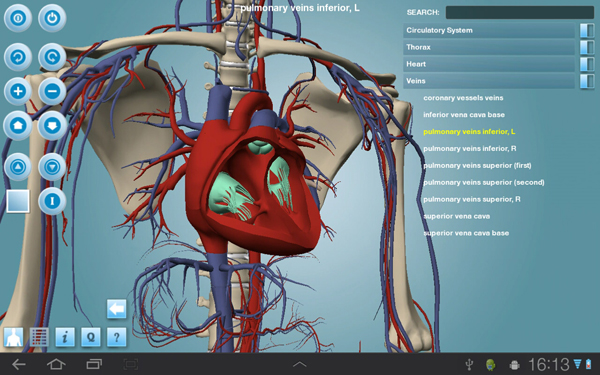Tap the plain square button

(x=18, y=201)
